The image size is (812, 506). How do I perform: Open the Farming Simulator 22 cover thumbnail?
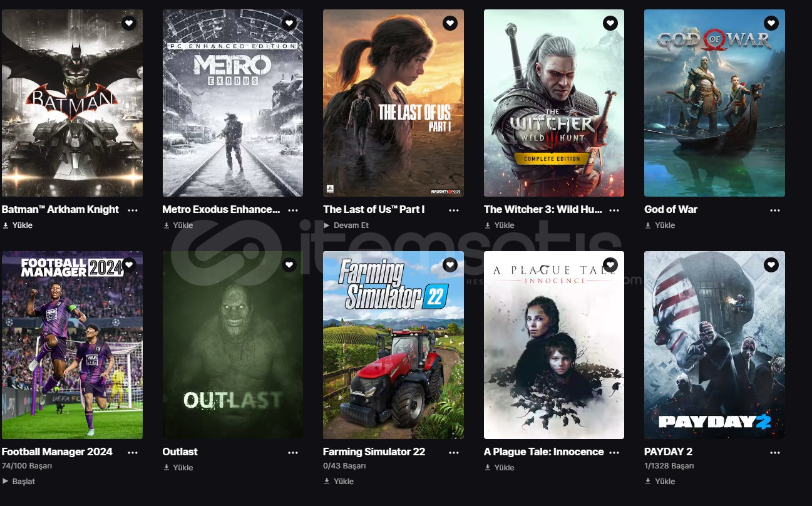393,345
